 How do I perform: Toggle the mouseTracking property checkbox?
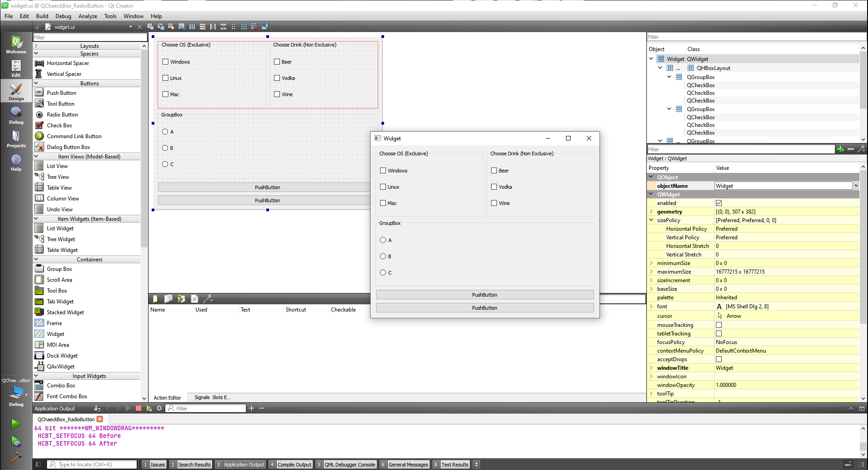click(719, 325)
